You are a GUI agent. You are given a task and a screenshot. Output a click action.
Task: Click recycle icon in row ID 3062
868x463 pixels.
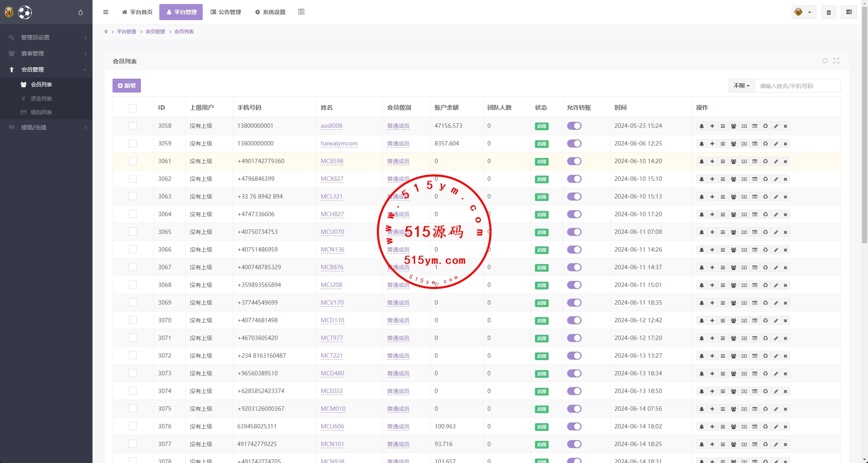coord(765,179)
